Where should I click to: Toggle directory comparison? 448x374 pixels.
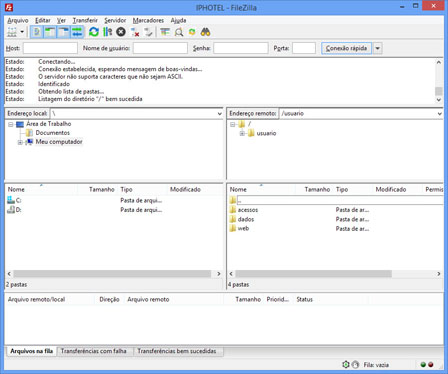point(179,32)
